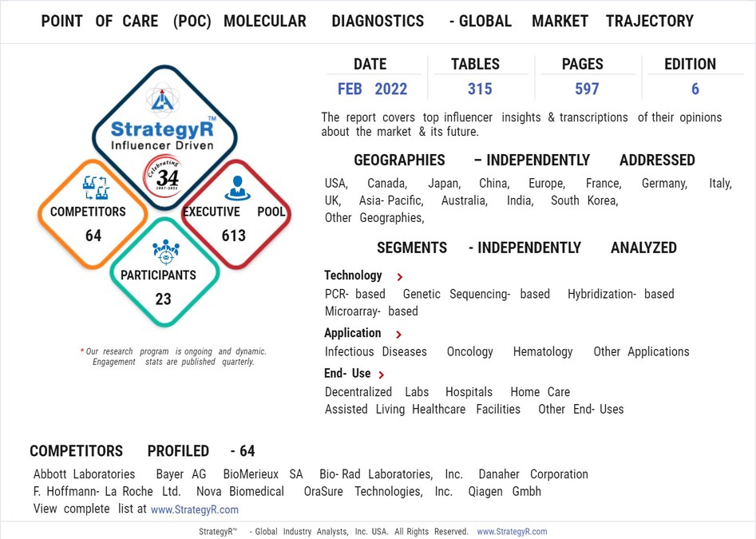
Task: Click the Abbott Laboratories competitor
Action: (x=85, y=474)
